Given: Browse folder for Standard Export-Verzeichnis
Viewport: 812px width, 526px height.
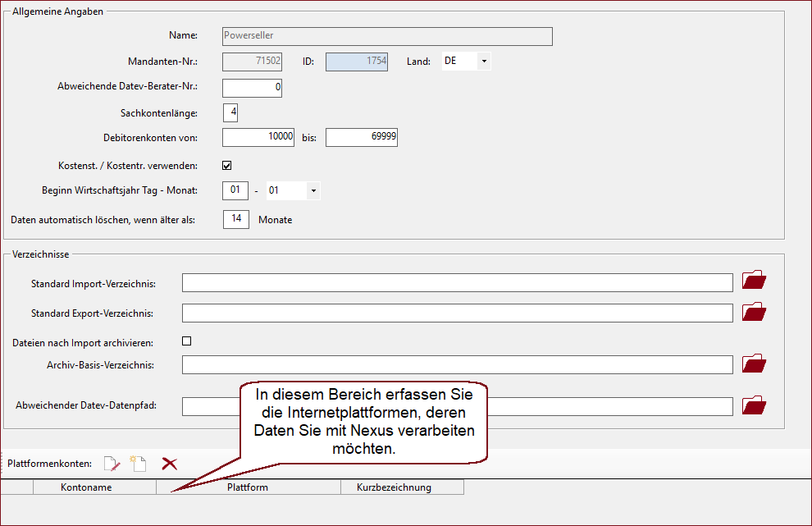Looking at the screenshot, I should click(x=753, y=312).
